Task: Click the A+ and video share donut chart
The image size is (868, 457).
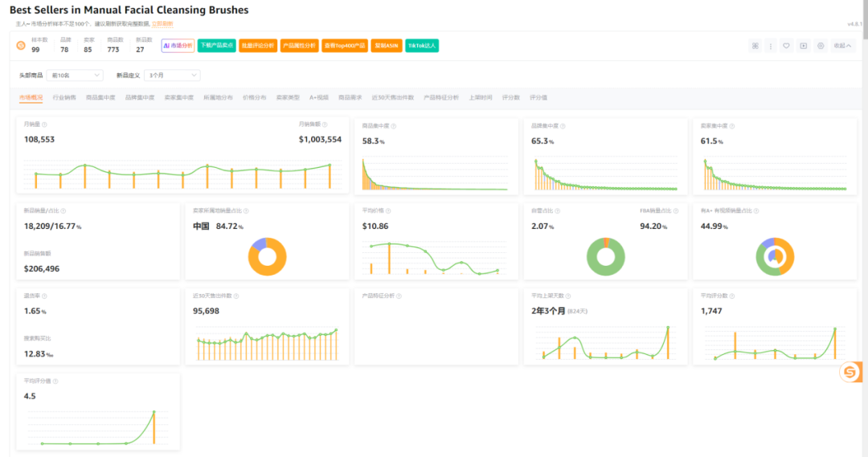Action: (x=775, y=257)
